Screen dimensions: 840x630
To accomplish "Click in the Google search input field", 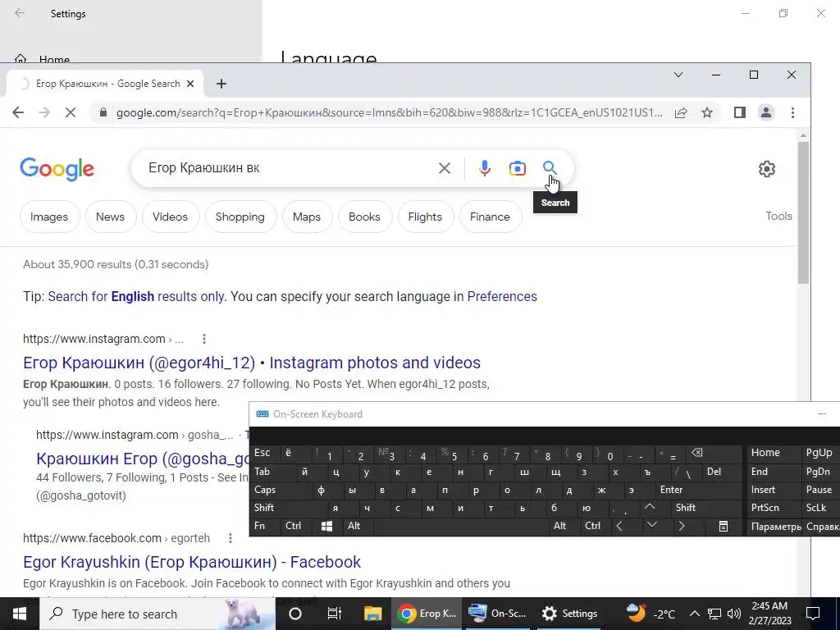I will (x=290, y=168).
